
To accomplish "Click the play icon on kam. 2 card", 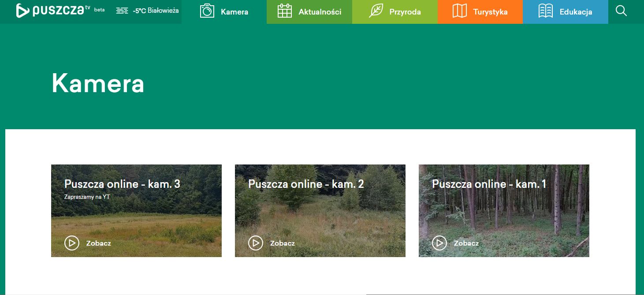I will (256, 243).
